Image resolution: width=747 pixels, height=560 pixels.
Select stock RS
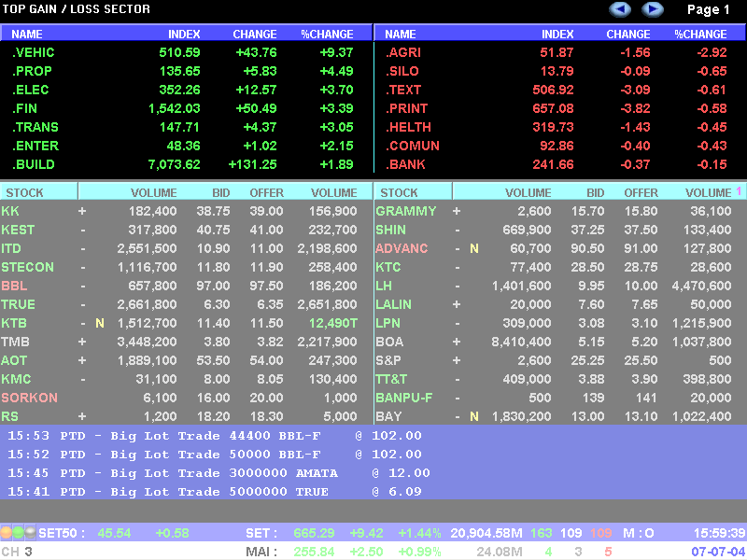click(x=9, y=416)
